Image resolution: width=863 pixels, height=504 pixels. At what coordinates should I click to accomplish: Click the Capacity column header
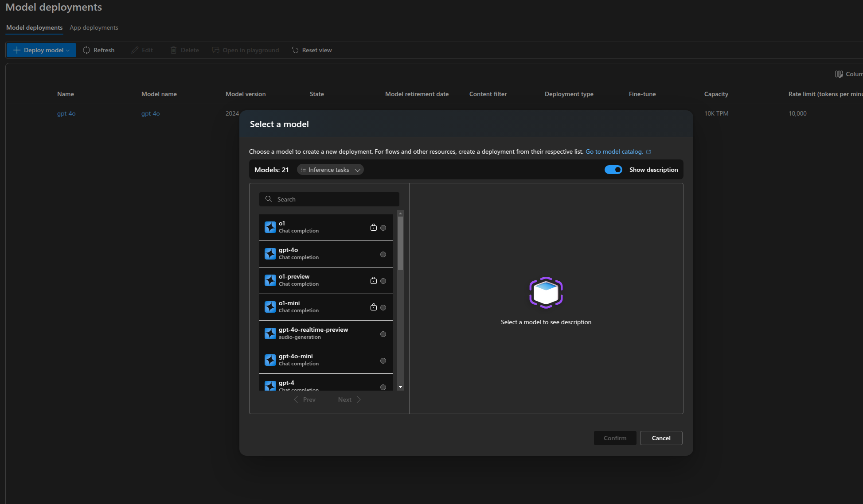coord(716,94)
